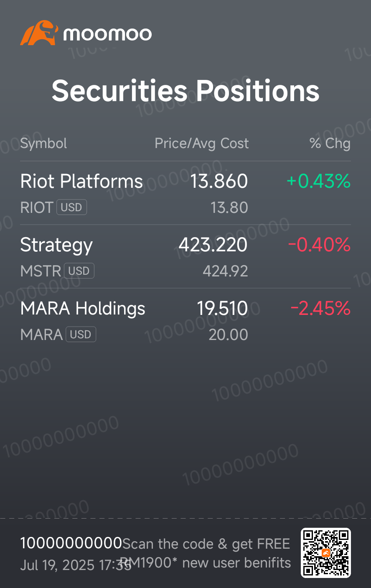Screen dimensions: 371x588
Task: Click the QR code image
Action: [x=326, y=553]
